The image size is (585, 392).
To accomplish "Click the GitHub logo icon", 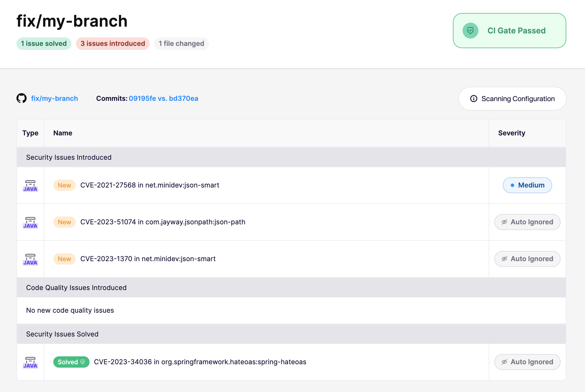I will tap(22, 98).
